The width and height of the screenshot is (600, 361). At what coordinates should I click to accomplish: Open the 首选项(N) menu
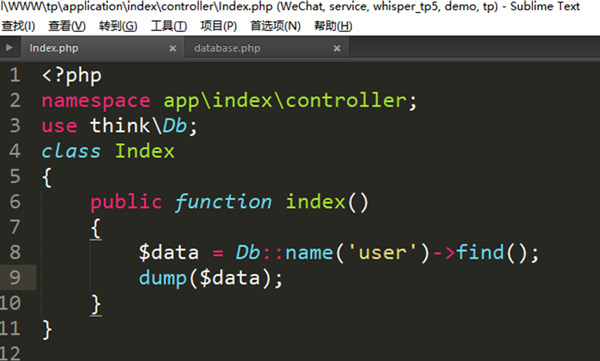[276, 26]
